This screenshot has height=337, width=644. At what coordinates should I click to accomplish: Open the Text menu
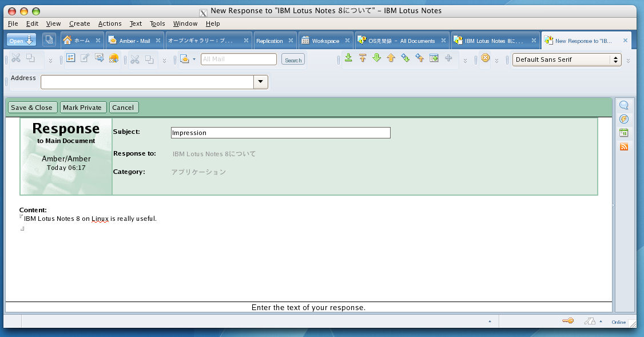[136, 23]
